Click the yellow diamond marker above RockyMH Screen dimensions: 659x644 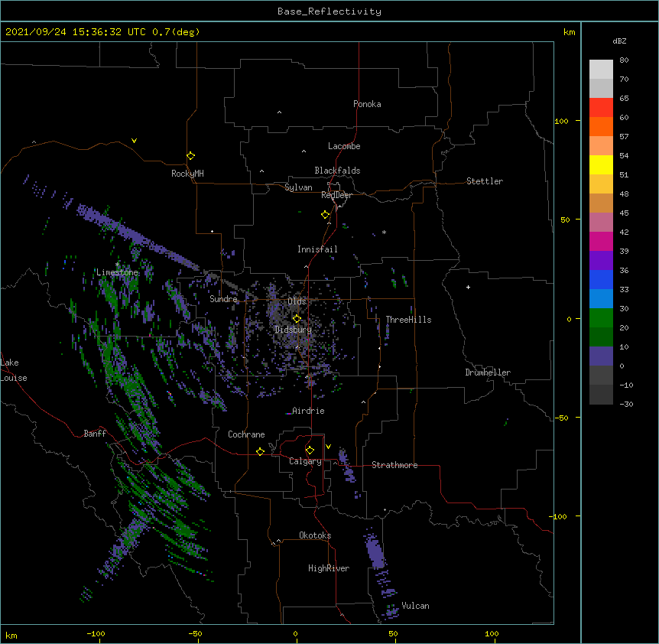pyautogui.click(x=190, y=155)
